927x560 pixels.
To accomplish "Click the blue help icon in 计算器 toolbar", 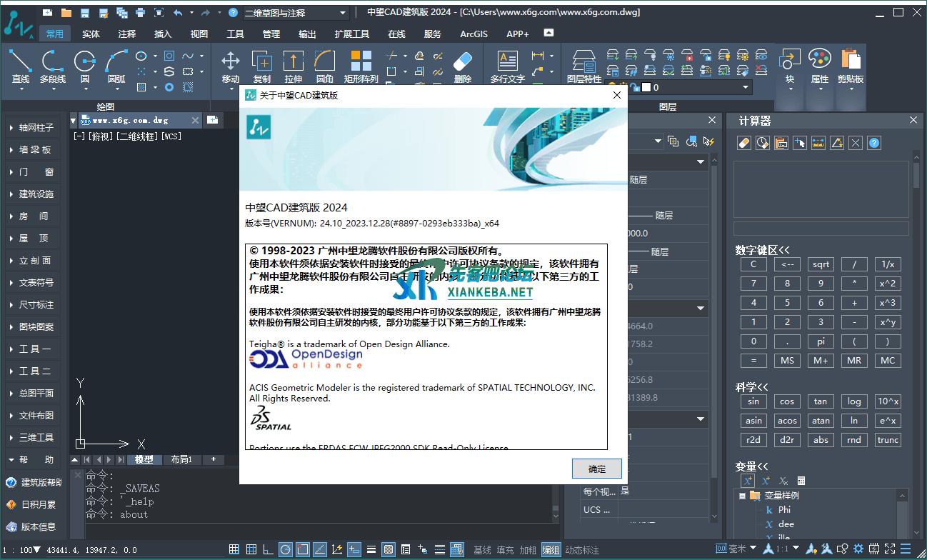I will tap(873, 143).
